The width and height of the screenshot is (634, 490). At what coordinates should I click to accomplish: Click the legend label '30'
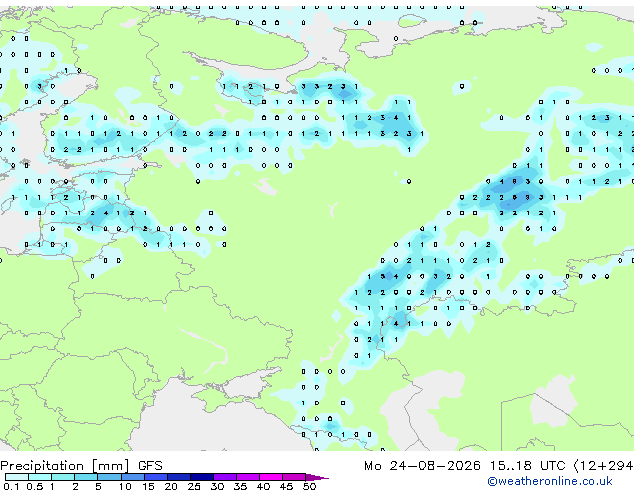coord(217,486)
